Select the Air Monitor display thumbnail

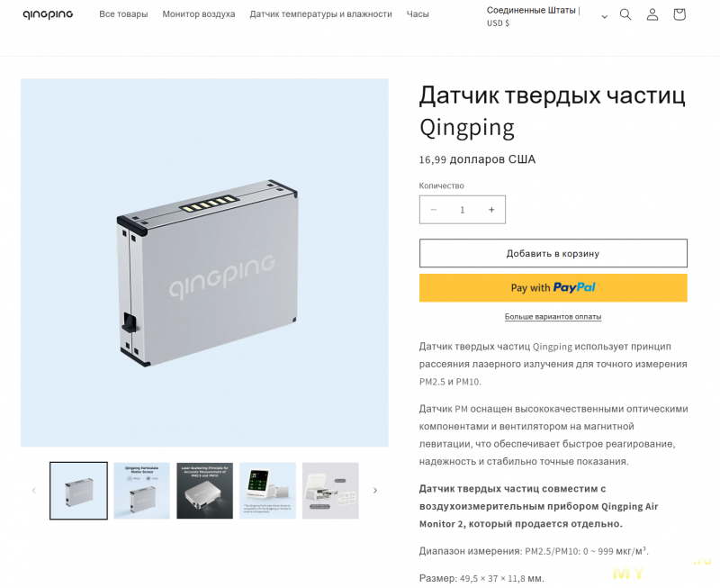coord(267,491)
